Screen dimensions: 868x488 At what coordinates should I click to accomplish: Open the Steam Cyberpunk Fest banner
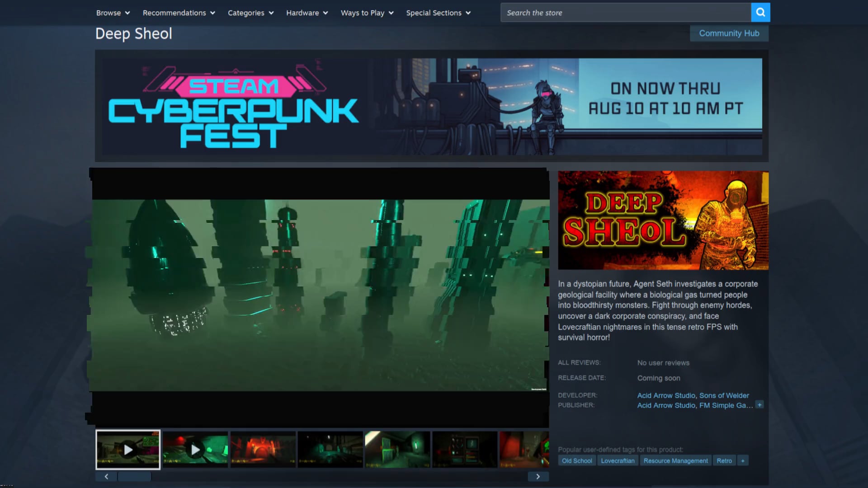(x=432, y=106)
